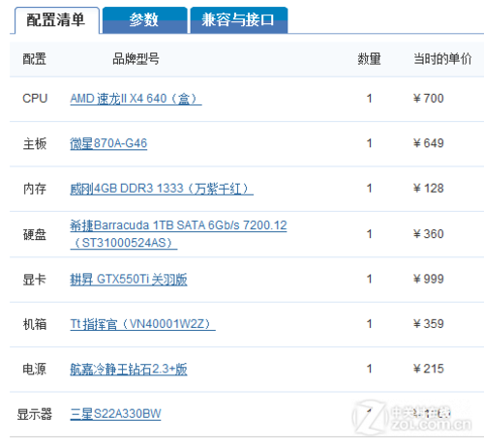The height and width of the screenshot is (448, 484).
Task: Click the 品牌型号 column header
Action: (x=136, y=59)
